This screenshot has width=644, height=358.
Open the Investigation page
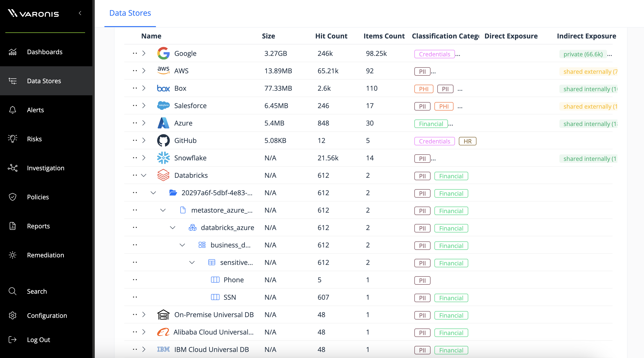[46, 168]
